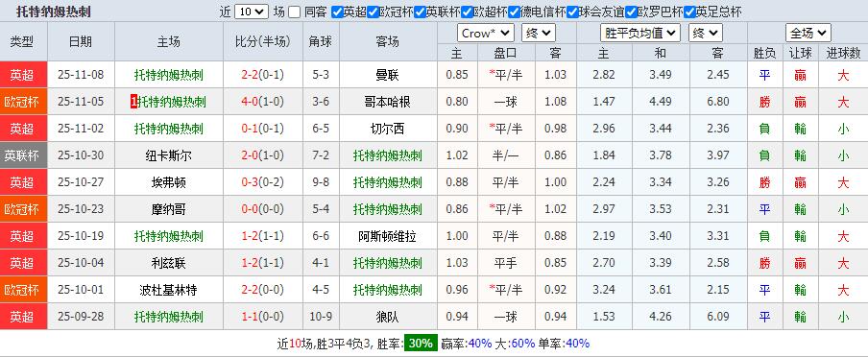Click the away odds value 3.97
The height and width of the screenshot is (357, 868).
718,155
